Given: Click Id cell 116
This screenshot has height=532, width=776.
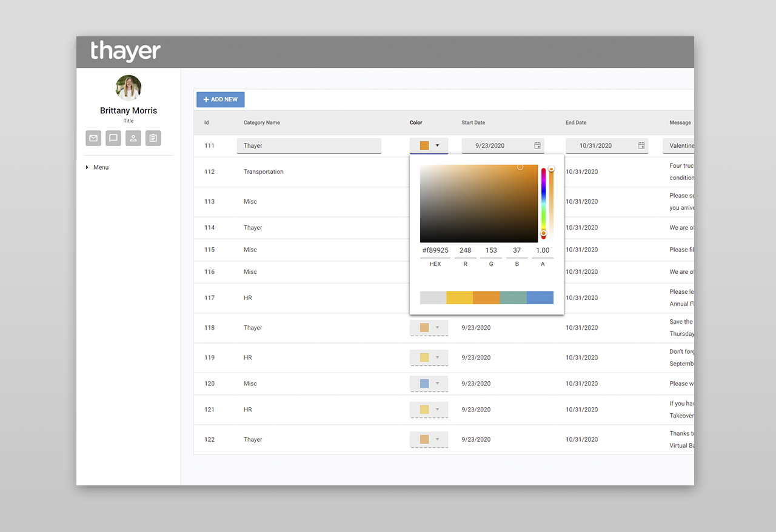Looking at the screenshot, I should point(210,271).
